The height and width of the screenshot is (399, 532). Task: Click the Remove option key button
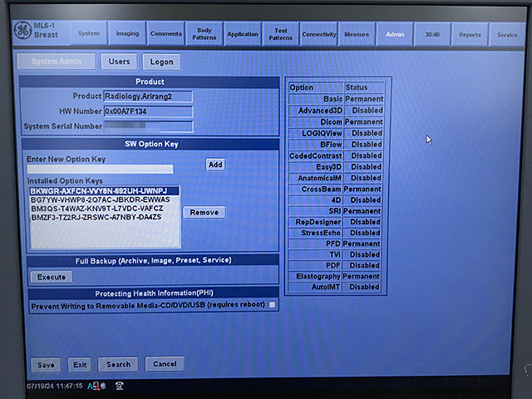pos(204,213)
